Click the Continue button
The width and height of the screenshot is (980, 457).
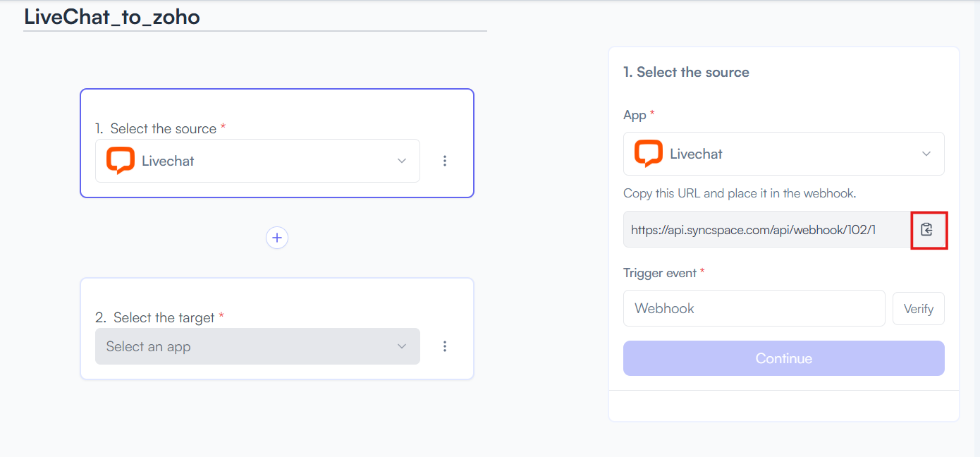(x=784, y=358)
